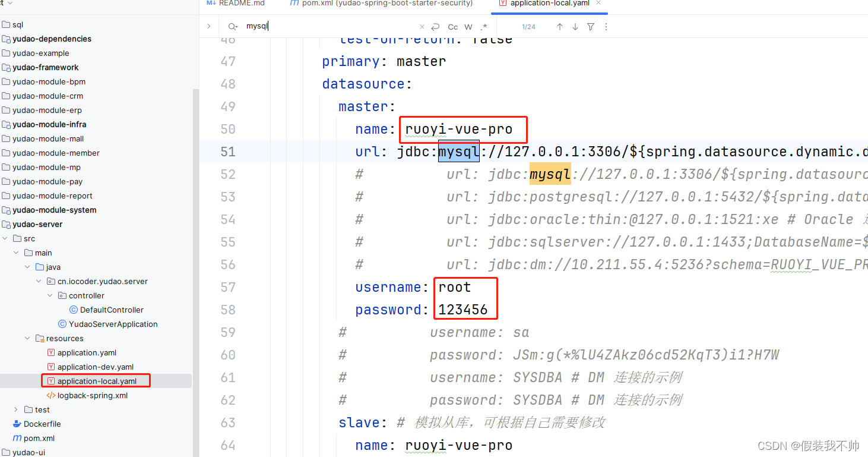Select yudao-module-report folder
Image resolution: width=868 pixels, height=457 pixels.
point(52,196)
